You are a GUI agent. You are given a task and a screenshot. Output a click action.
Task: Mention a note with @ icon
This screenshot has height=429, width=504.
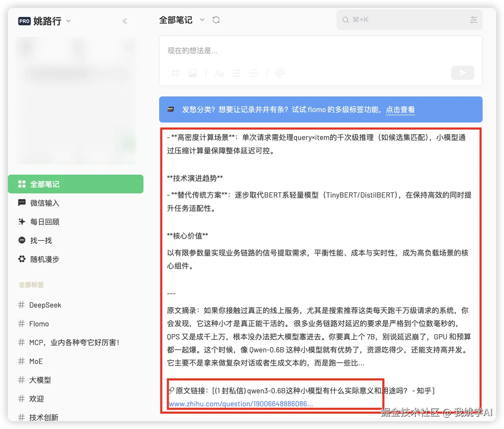pyautogui.click(x=280, y=73)
